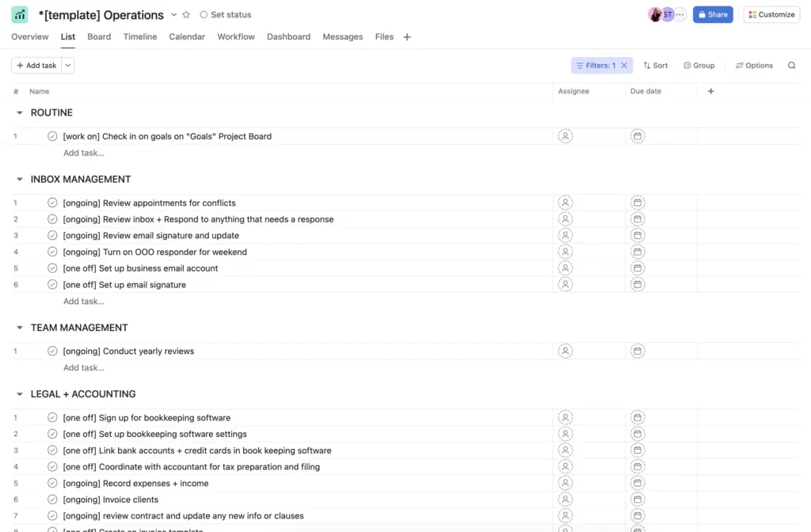Screen dimensions: 811x532
Task: Click the Share button
Action: coord(712,14)
